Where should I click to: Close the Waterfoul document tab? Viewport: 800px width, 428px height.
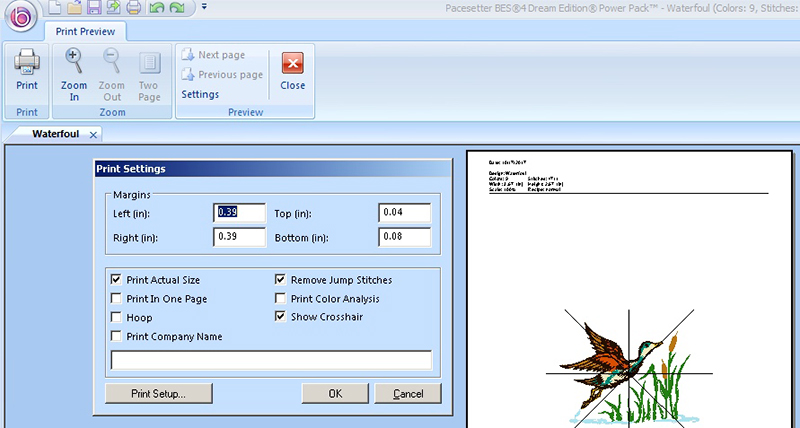(93, 134)
